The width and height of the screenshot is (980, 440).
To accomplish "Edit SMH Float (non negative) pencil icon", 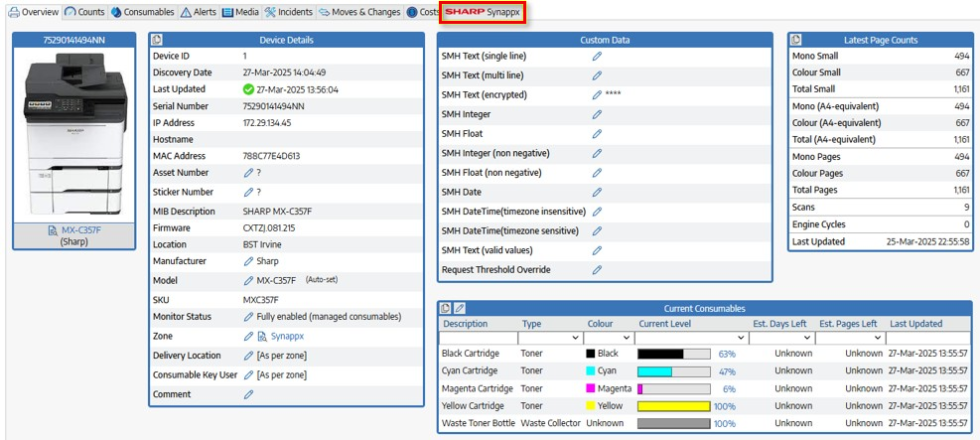I will click(x=597, y=173).
